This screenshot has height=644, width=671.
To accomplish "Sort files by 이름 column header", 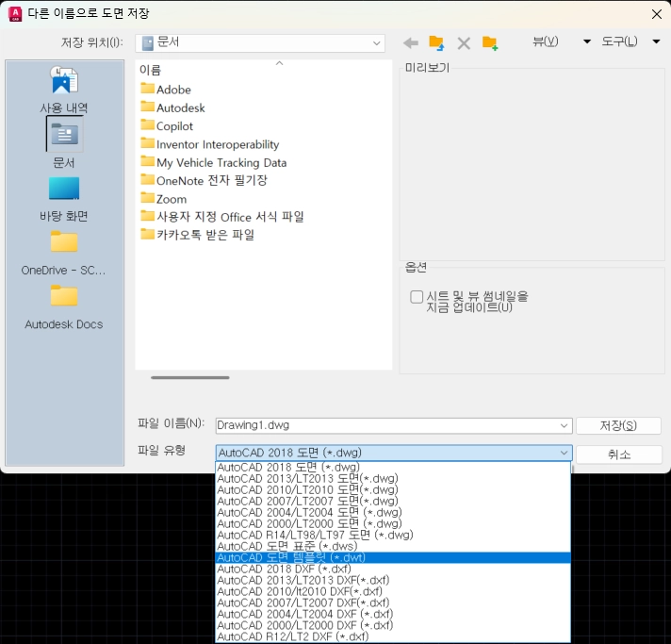I will pyautogui.click(x=150, y=70).
